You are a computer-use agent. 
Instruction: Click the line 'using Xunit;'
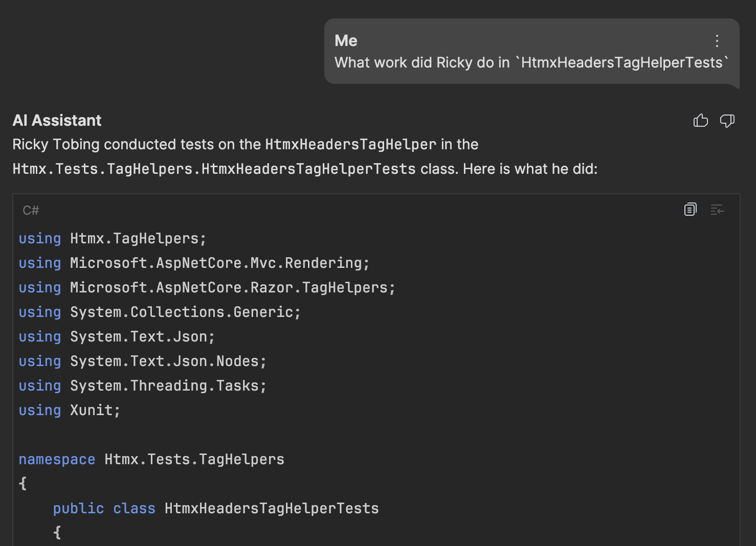click(x=70, y=411)
